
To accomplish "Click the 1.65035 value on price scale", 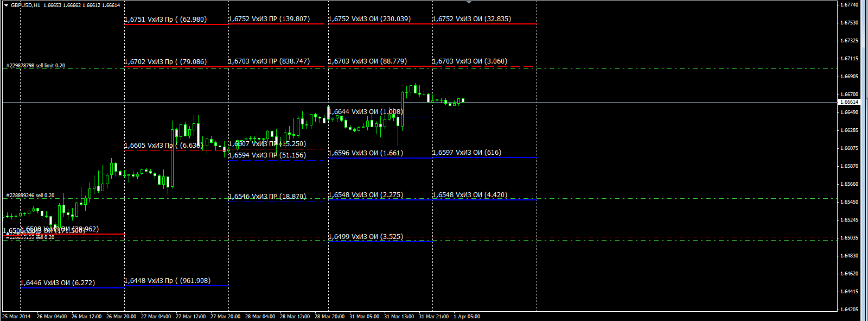I will click(850, 238).
